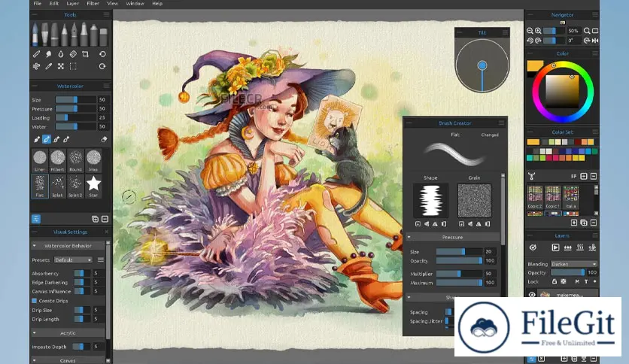Toggle the highlighted Paint and Mix brush mode

click(47, 139)
